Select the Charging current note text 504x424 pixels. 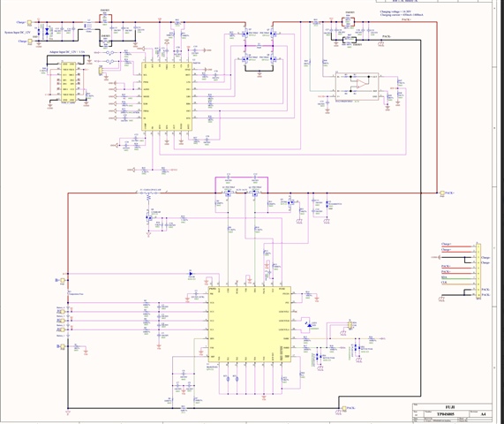point(402,15)
